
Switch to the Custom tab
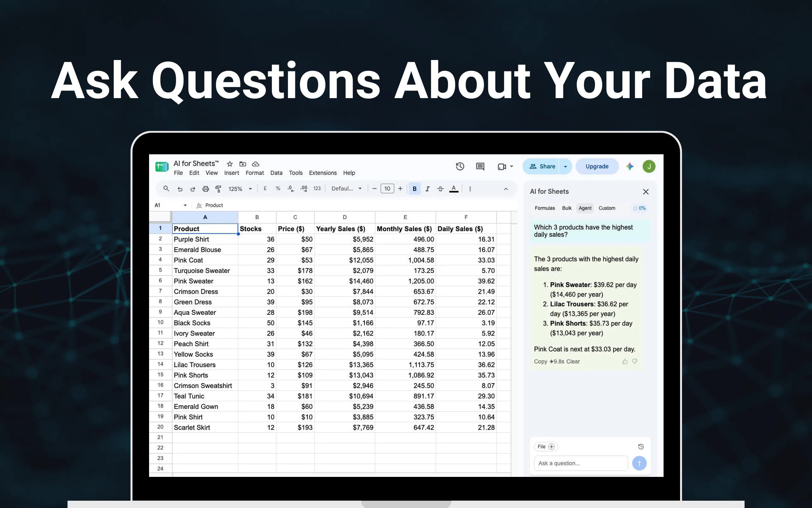tap(607, 208)
